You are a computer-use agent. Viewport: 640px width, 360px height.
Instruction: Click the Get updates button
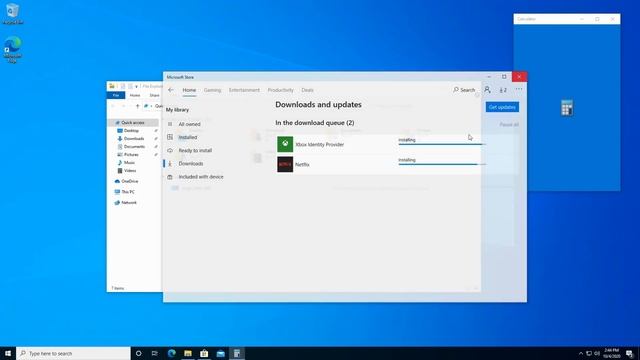click(502, 107)
